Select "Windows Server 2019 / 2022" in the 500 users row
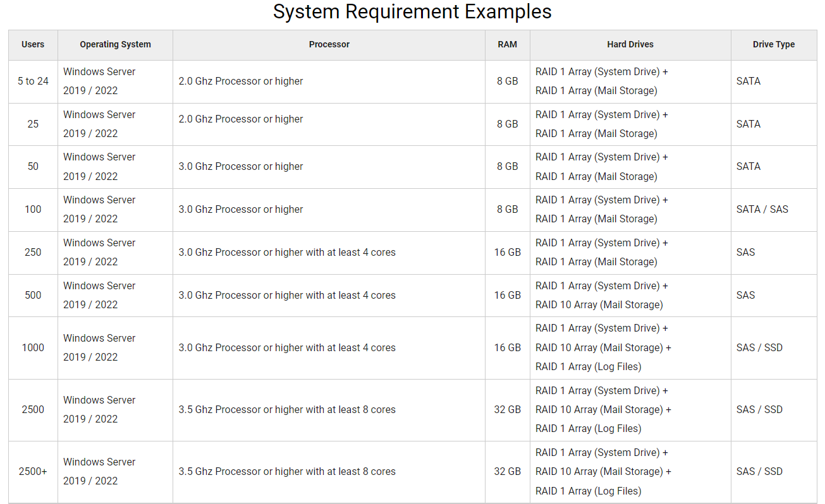 pyautogui.click(x=99, y=296)
